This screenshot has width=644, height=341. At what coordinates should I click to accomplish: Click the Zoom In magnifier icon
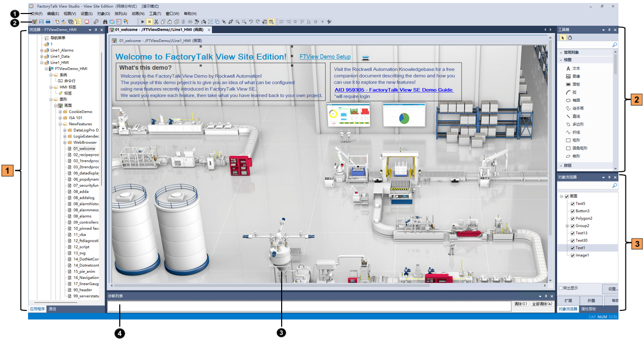pyautogui.click(x=238, y=22)
